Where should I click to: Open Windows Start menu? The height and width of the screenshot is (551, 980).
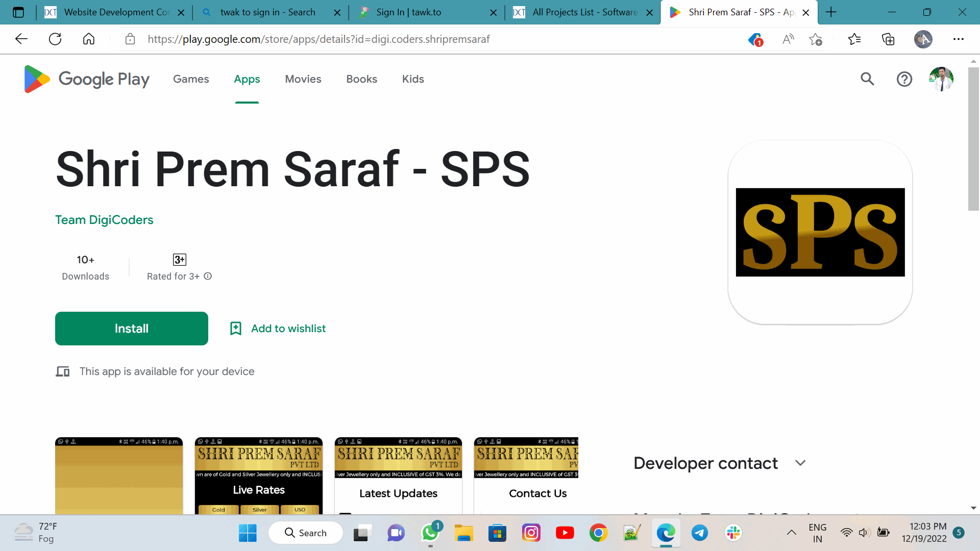click(248, 533)
